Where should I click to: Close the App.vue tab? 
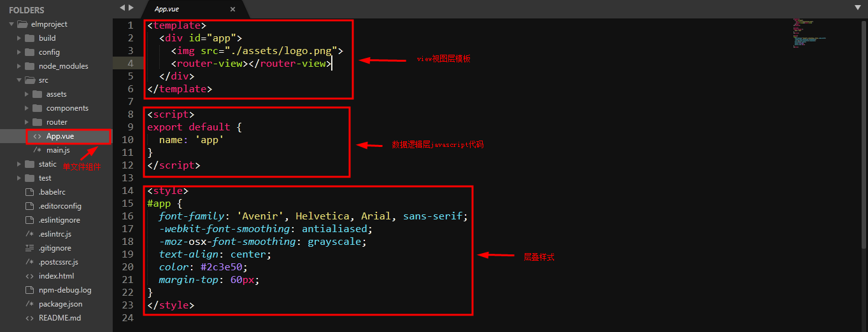pyautogui.click(x=233, y=10)
